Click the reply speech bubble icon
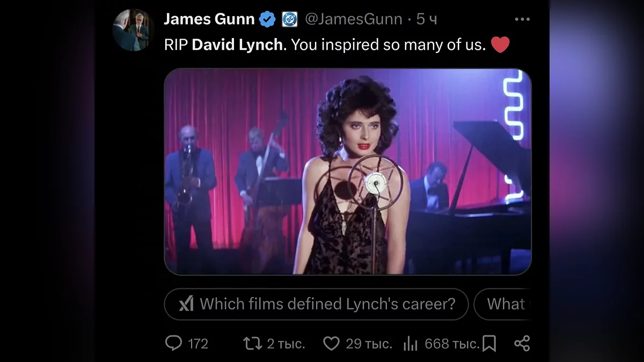The width and height of the screenshot is (644, 362). coord(173,343)
